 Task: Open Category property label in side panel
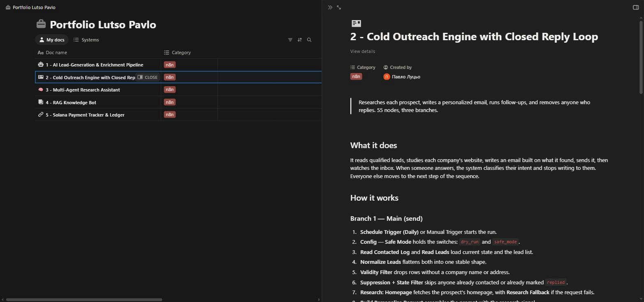363,67
